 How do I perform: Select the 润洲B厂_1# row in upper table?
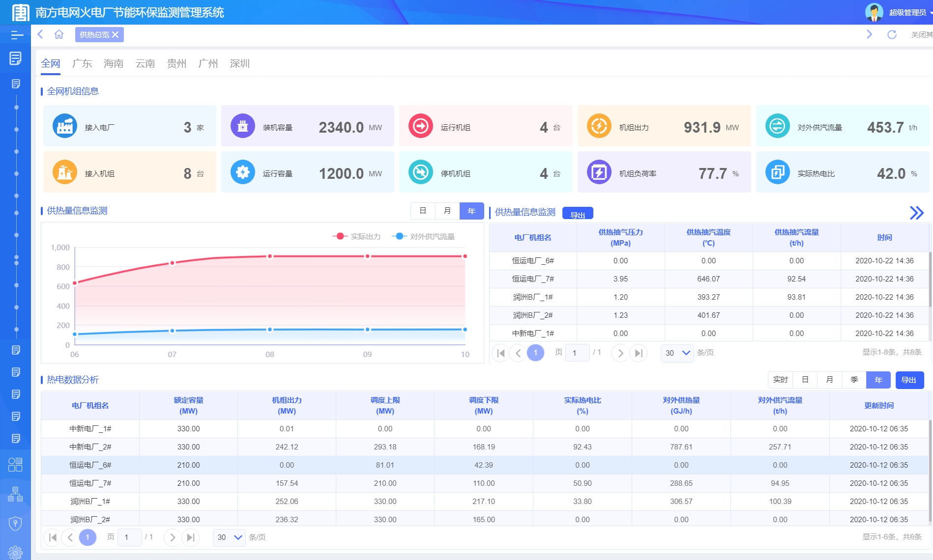click(708, 297)
